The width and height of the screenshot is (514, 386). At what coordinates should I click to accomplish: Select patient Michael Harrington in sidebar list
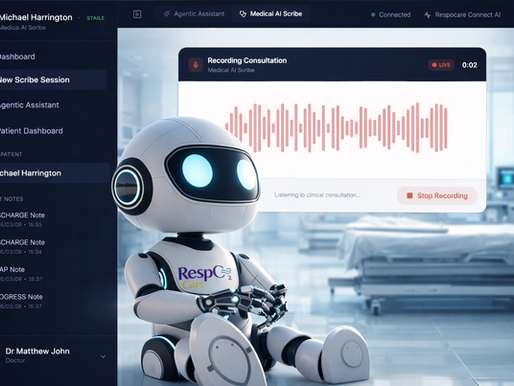(x=55, y=173)
